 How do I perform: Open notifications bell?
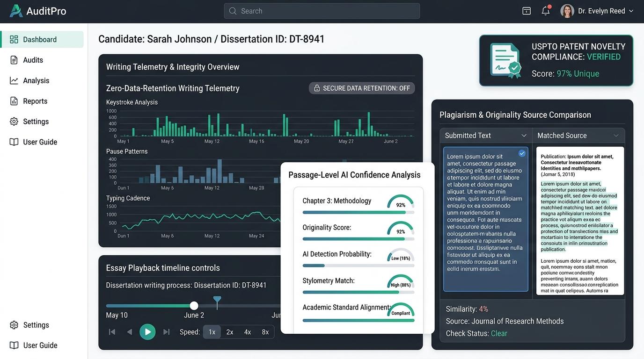tap(546, 11)
